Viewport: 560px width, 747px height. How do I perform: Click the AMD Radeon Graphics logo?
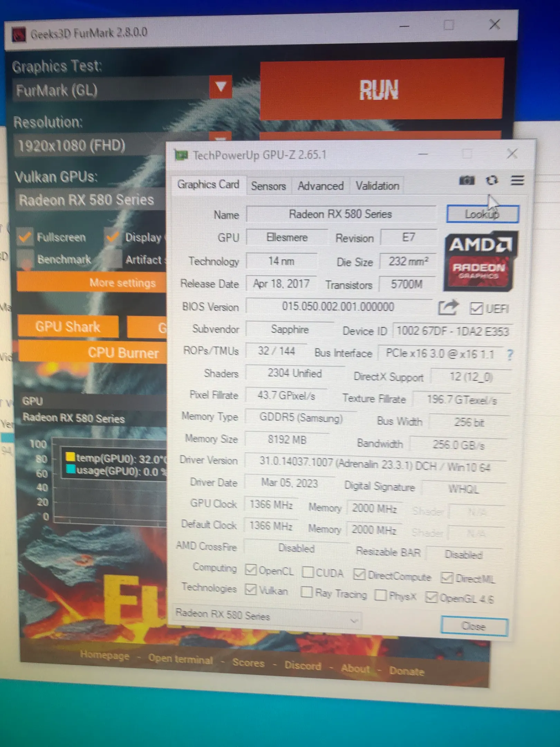coord(481,261)
